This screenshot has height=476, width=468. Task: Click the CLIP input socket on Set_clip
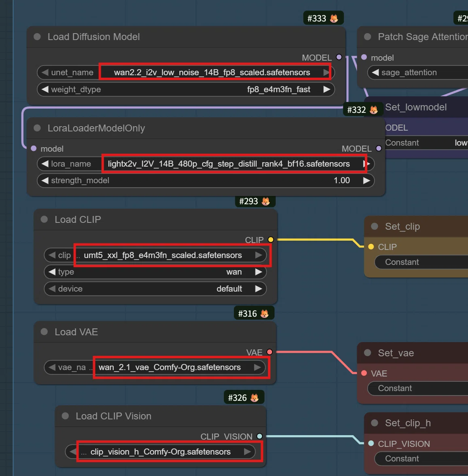pyautogui.click(x=371, y=247)
